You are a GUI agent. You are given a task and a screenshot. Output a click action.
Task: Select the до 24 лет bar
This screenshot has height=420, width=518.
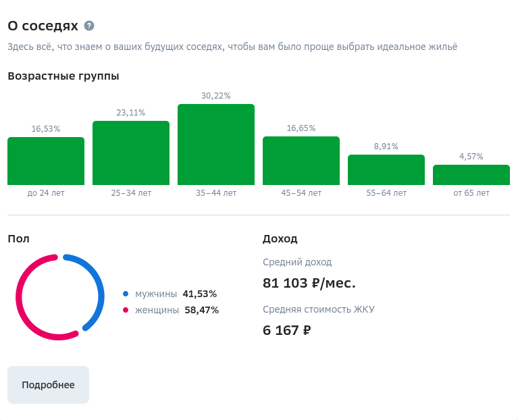coord(46,161)
